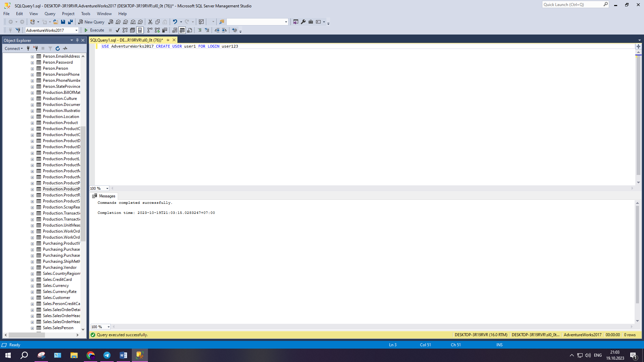Open the Toolbox icon
Image resolution: width=644 pixels, height=362 pixels.
click(311, 22)
